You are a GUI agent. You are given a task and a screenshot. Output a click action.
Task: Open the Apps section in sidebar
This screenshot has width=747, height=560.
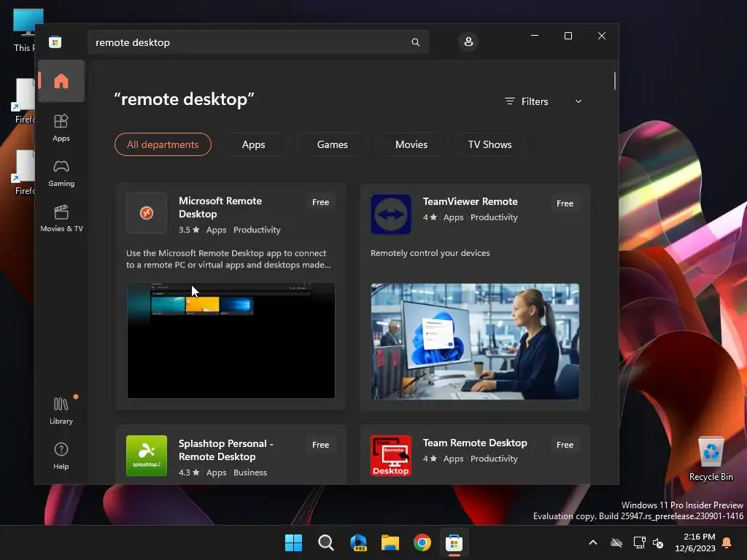[x=61, y=128]
